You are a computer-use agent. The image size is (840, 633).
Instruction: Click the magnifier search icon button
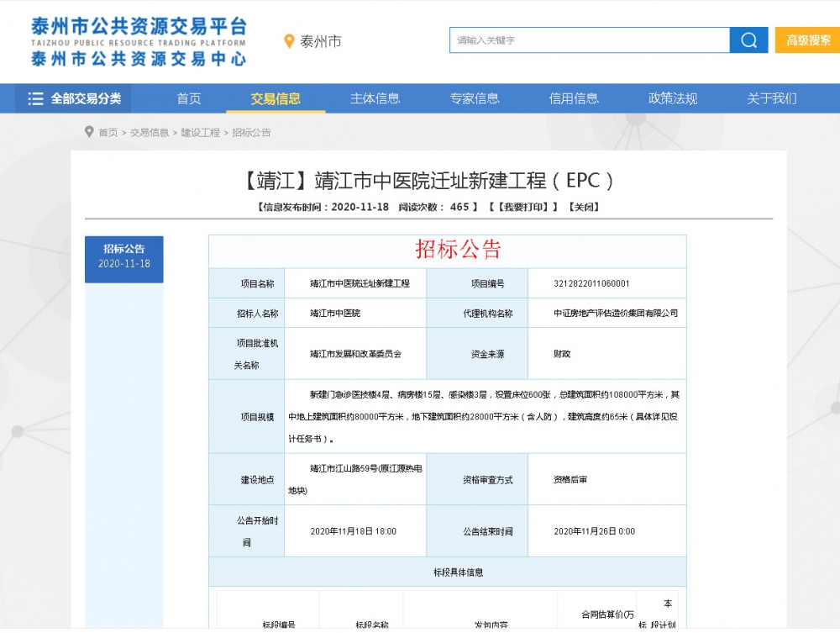point(748,40)
